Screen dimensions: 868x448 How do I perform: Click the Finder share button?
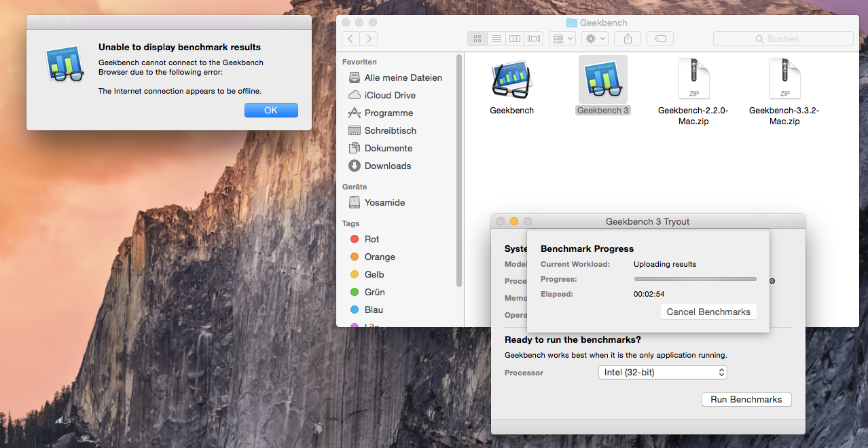[x=628, y=39]
